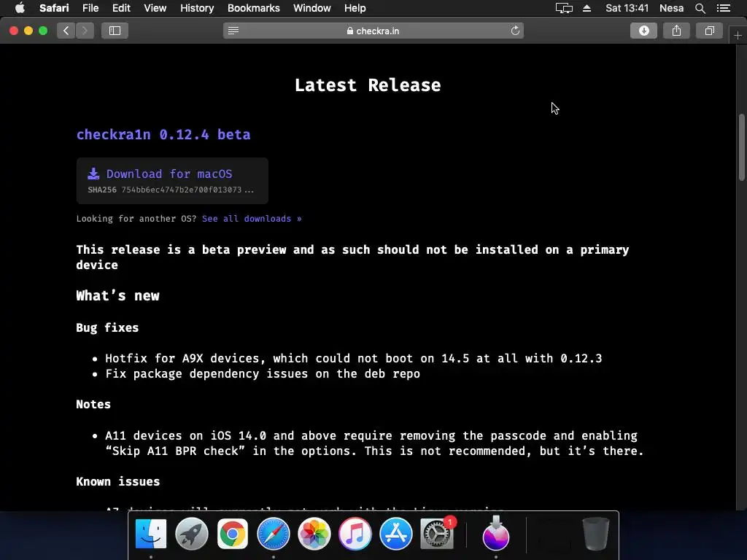Image resolution: width=747 pixels, height=560 pixels.
Task: Open the macOS installer icon in Dock
Action: pos(496,533)
